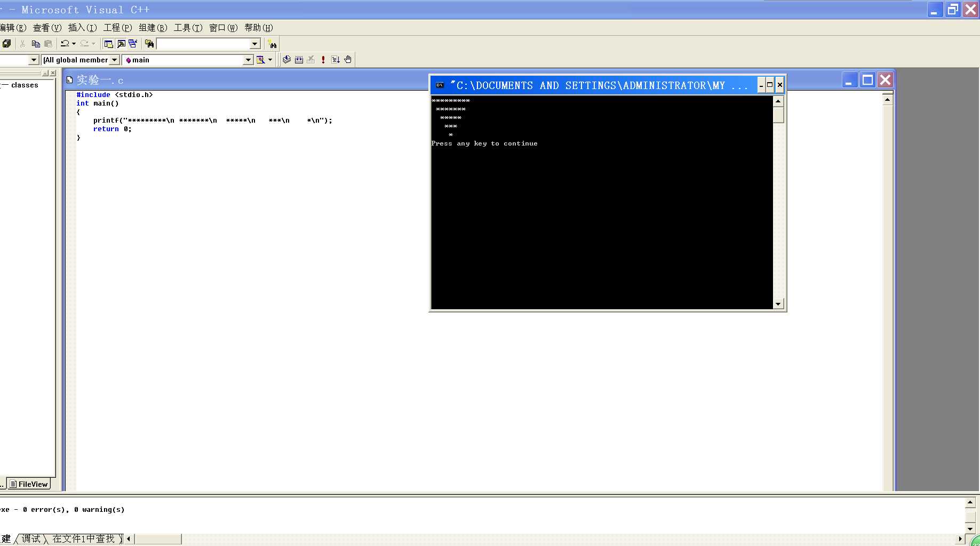Click the Compile icon
This screenshot has width=980, height=546.
tap(286, 60)
